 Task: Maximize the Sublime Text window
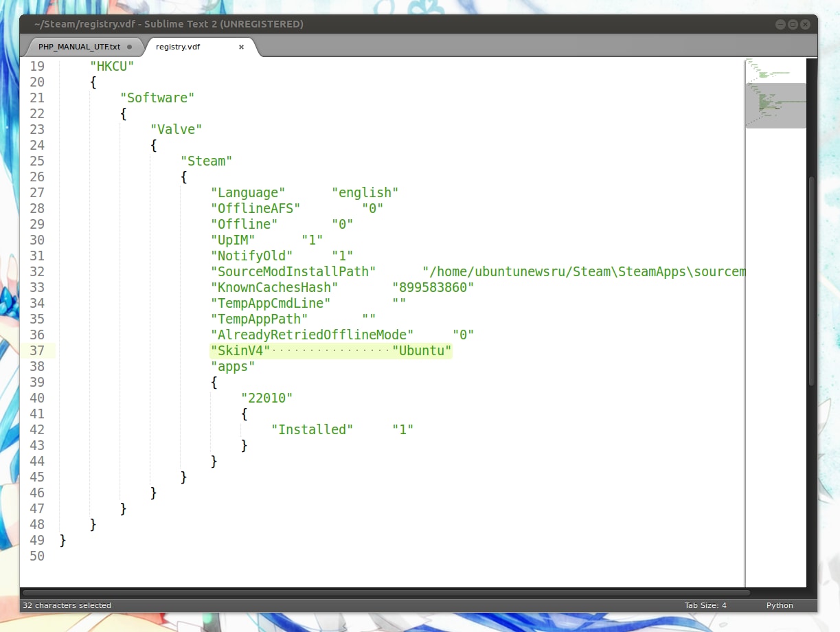click(x=793, y=24)
